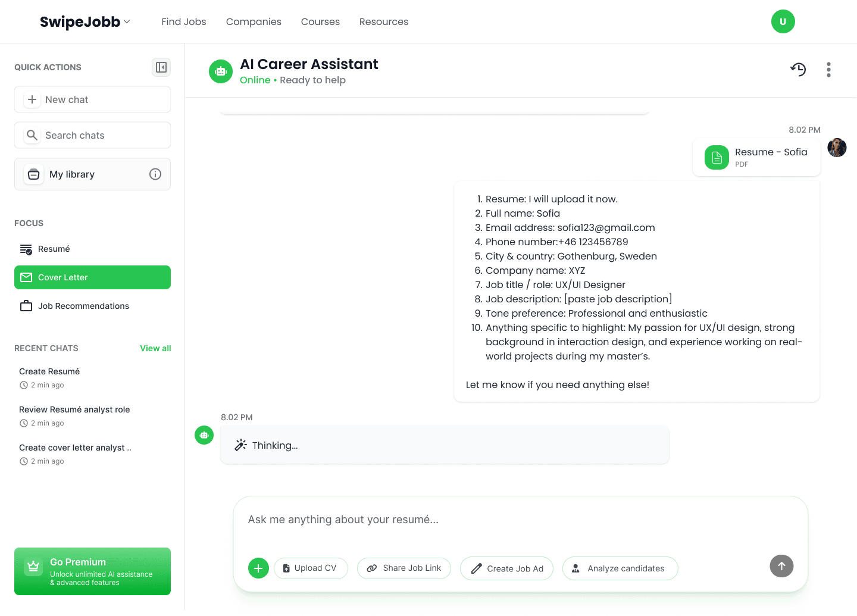Click the Resumé focus icon
The height and width of the screenshot is (616, 857).
point(26,249)
